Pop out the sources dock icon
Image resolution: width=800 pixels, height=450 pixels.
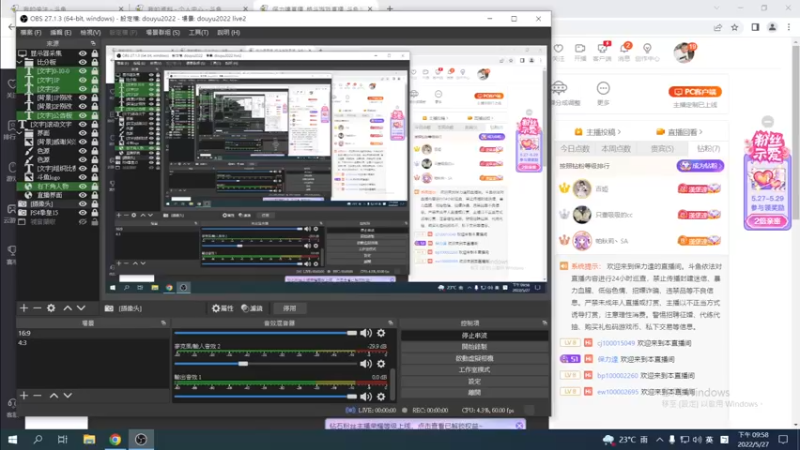pos(93,43)
